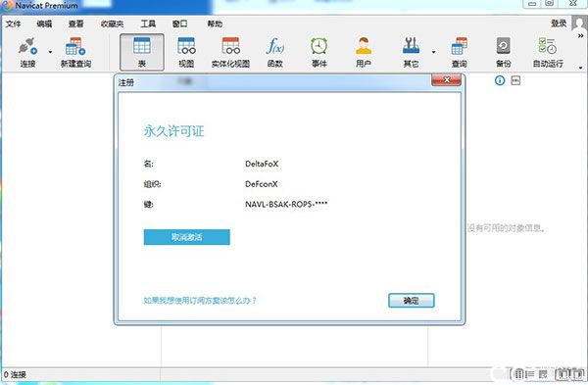
Task: Open the User (用户) icon
Action: coord(364,52)
